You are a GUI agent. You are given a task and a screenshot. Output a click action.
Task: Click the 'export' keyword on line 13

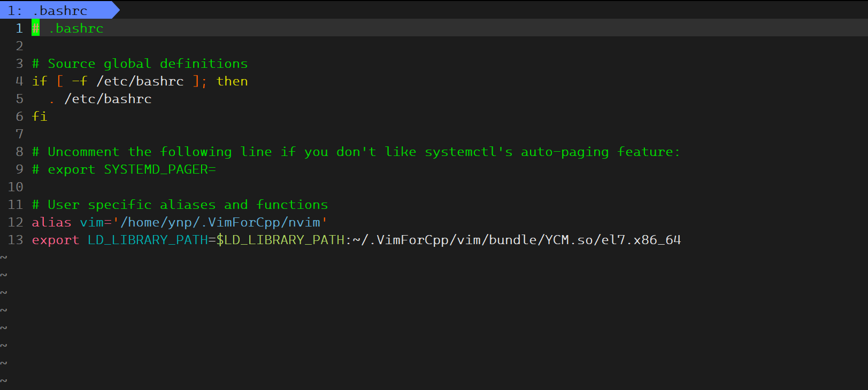pyautogui.click(x=56, y=240)
